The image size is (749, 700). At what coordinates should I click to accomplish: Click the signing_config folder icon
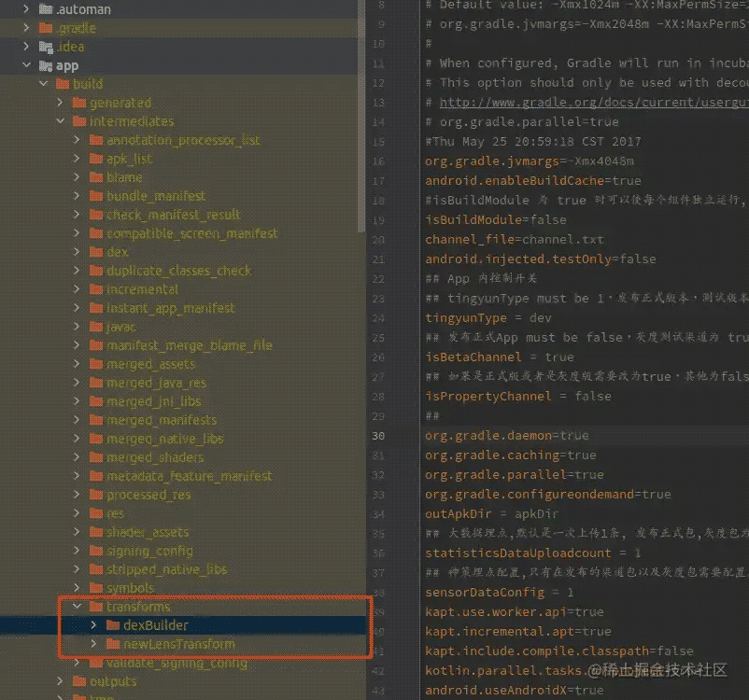click(96, 551)
